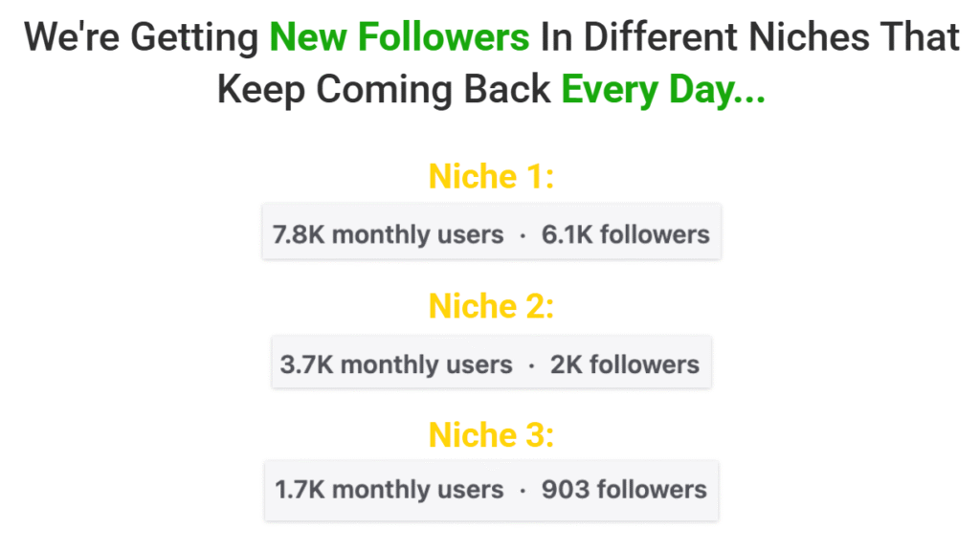The image size is (980, 551).
Task: Select the yellow "Niche 3:" heading
Action: (491, 434)
